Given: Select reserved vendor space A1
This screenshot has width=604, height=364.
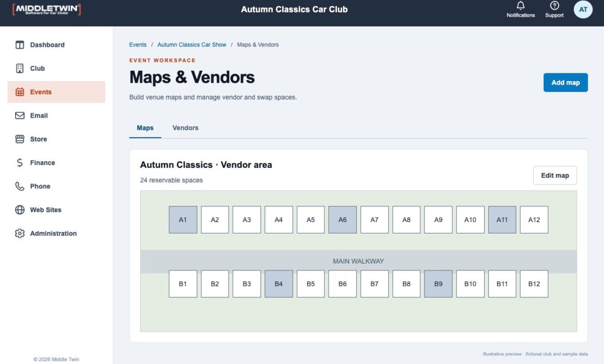Looking at the screenshot, I should [x=183, y=220].
